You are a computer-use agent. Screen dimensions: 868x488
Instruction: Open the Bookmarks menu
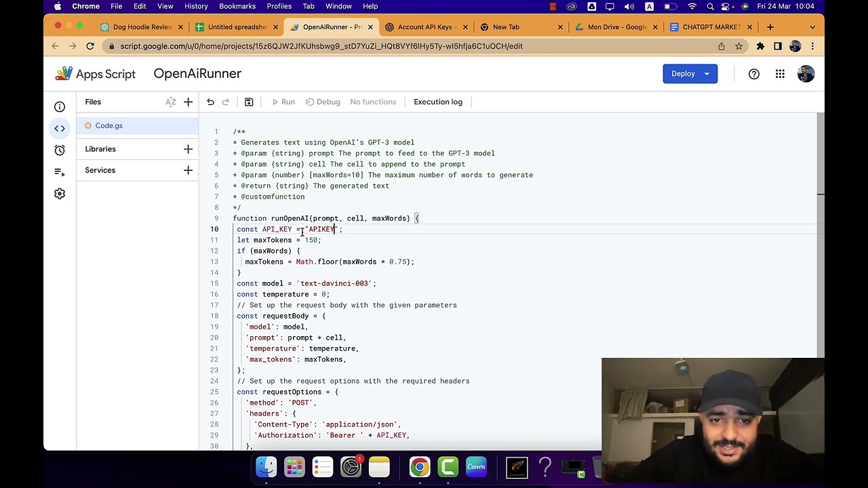(237, 6)
